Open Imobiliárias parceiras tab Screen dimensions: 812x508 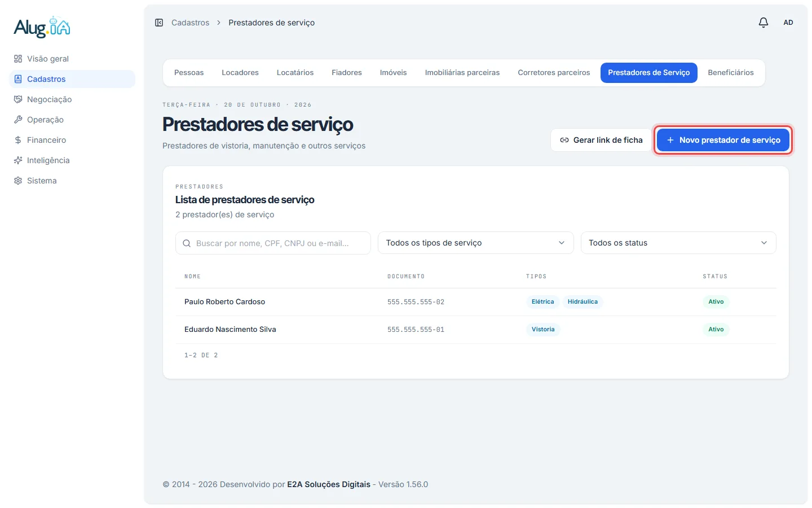(462, 73)
